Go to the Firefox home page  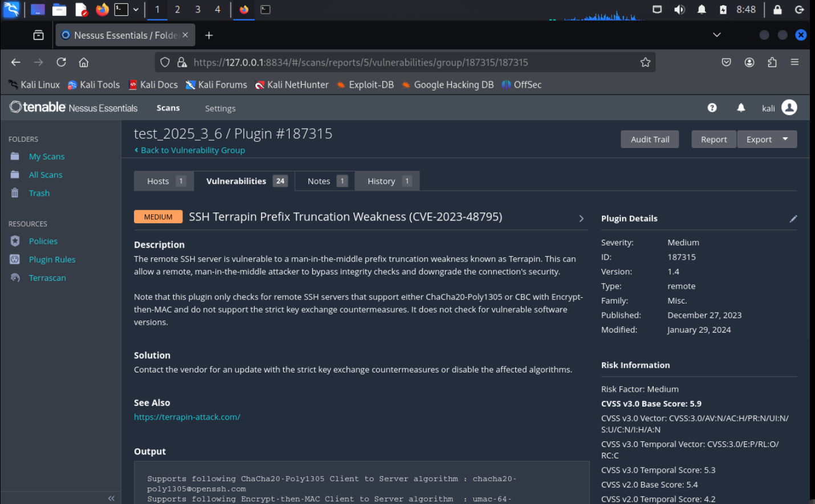tap(84, 62)
